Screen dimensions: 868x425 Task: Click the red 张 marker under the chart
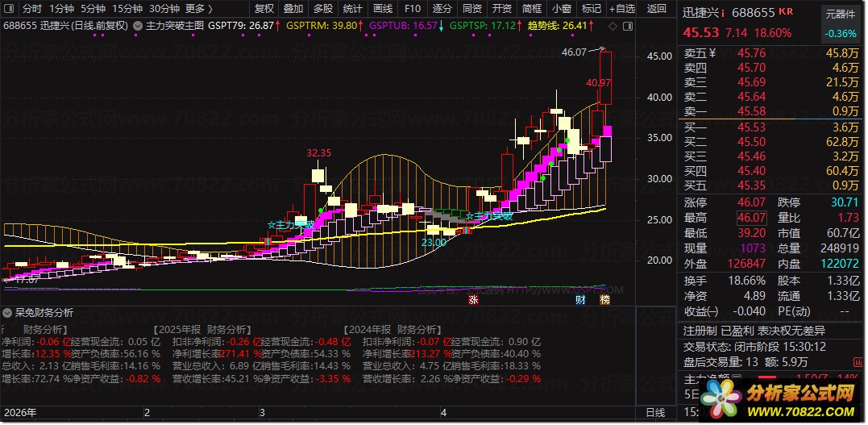473,300
